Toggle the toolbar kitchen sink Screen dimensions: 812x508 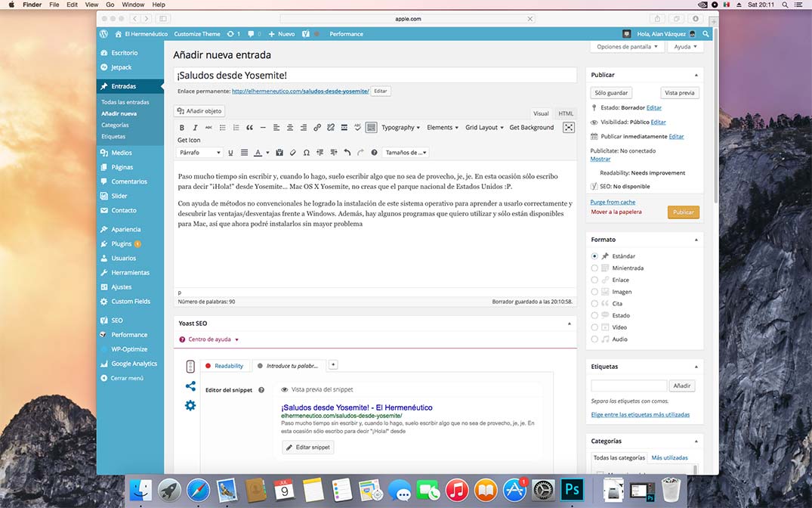[x=371, y=128]
